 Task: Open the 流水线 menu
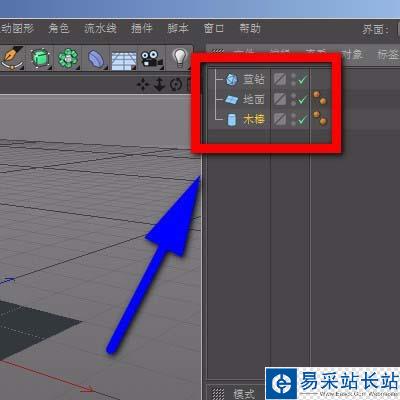pos(100,29)
